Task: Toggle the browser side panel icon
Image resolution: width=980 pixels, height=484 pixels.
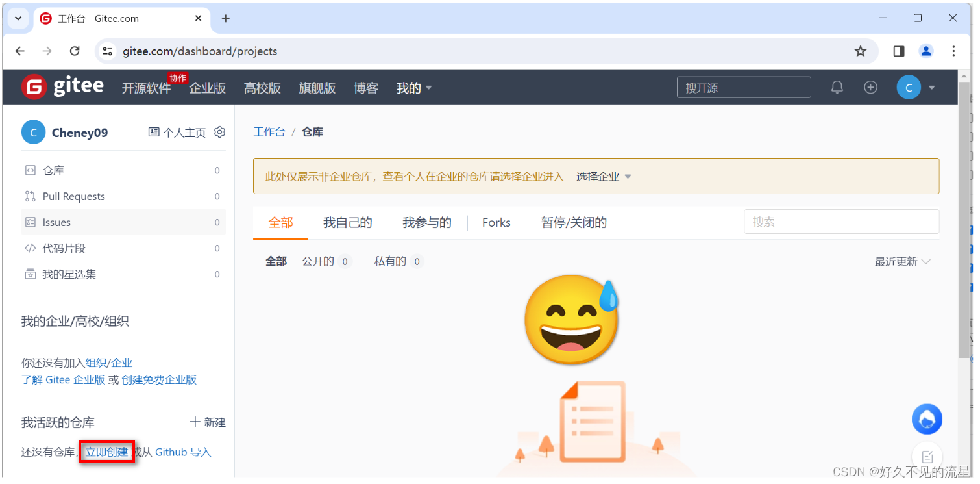Action: point(899,51)
